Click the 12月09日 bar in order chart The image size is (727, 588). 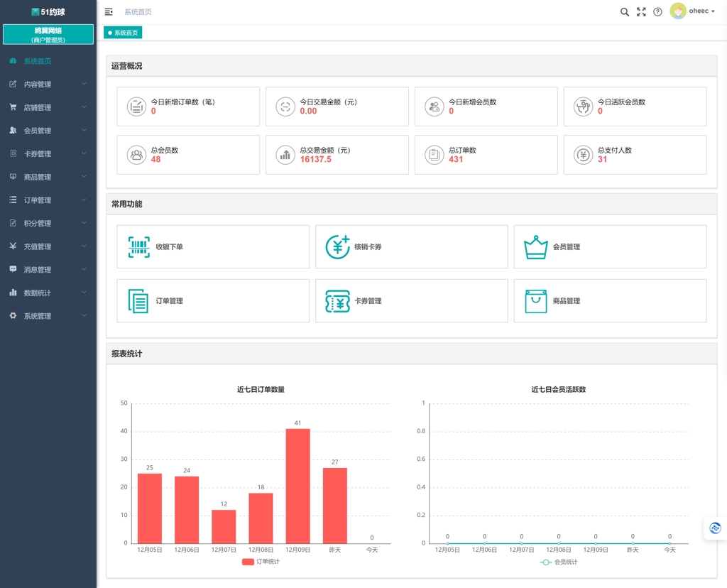tap(297, 486)
